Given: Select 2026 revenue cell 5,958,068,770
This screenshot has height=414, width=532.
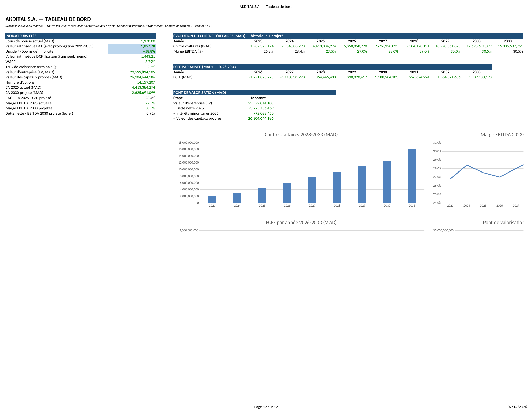Looking at the screenshot, I should click(x=355, y=46).
